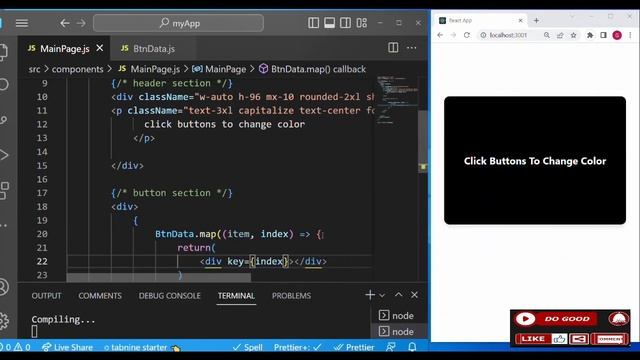Open the Explorer view in activity bar
640x360 pixels.
[x=4, y=52]
